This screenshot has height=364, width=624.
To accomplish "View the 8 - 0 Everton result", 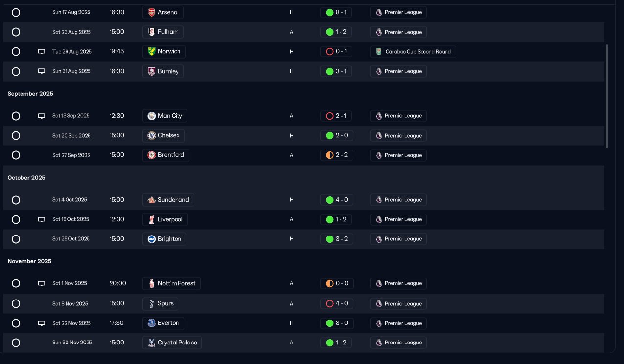I will pyautogui.click(x=336, y=323).
